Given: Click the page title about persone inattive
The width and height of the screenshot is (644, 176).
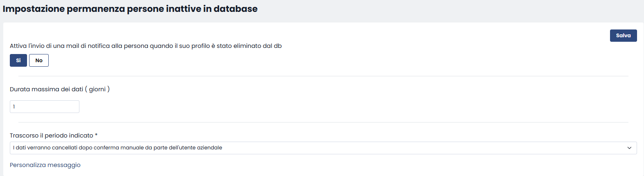Looking at the screenshot, I should (x=130, y=9).
